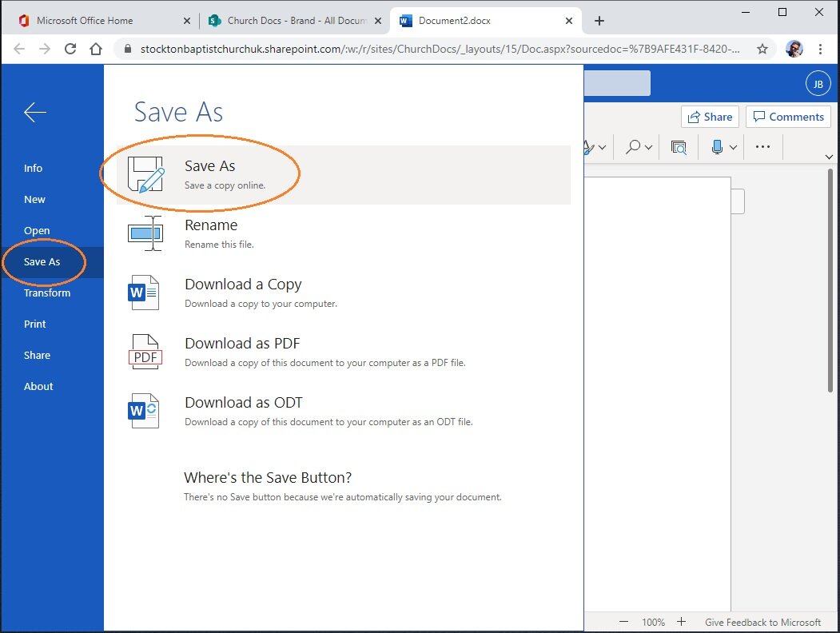Close the Document2.docx tab
Screen dimensions: 840x633
(569, 21)
